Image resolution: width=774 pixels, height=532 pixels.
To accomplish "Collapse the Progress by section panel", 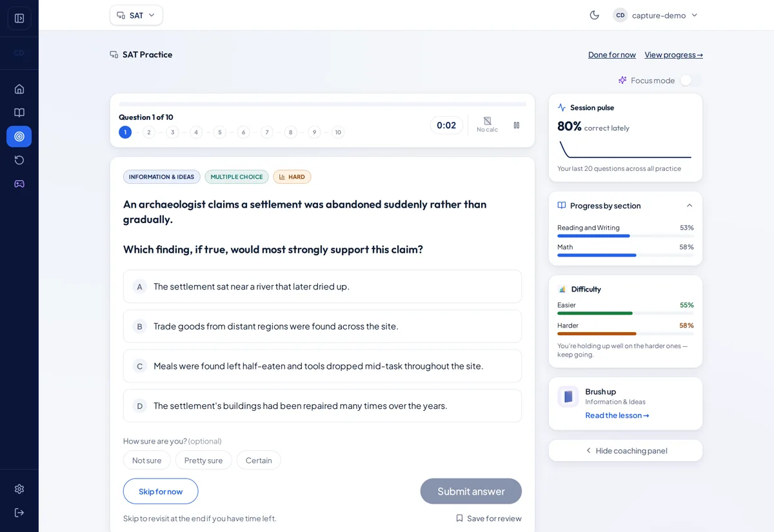I will coord(690,206).
